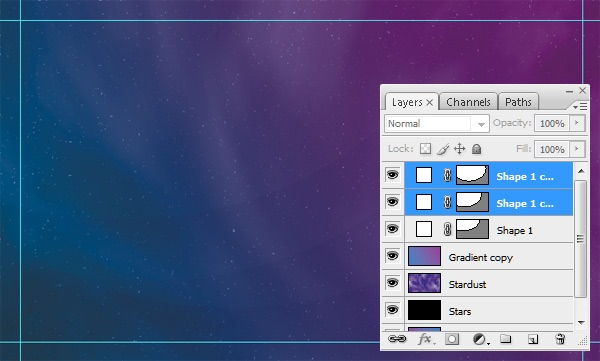Click layers list scroll down arrow
Screen dimensions: 600x361
581,323
